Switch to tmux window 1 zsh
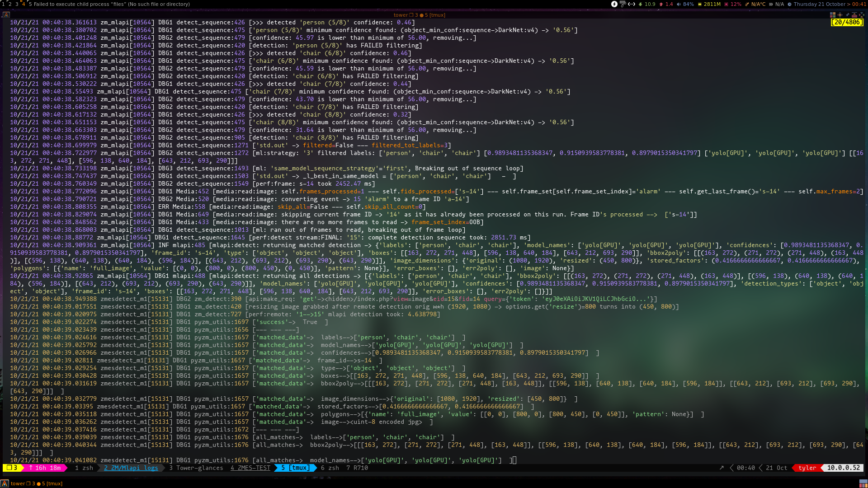Viewport: 868px width, 488px height. [84, 468]
